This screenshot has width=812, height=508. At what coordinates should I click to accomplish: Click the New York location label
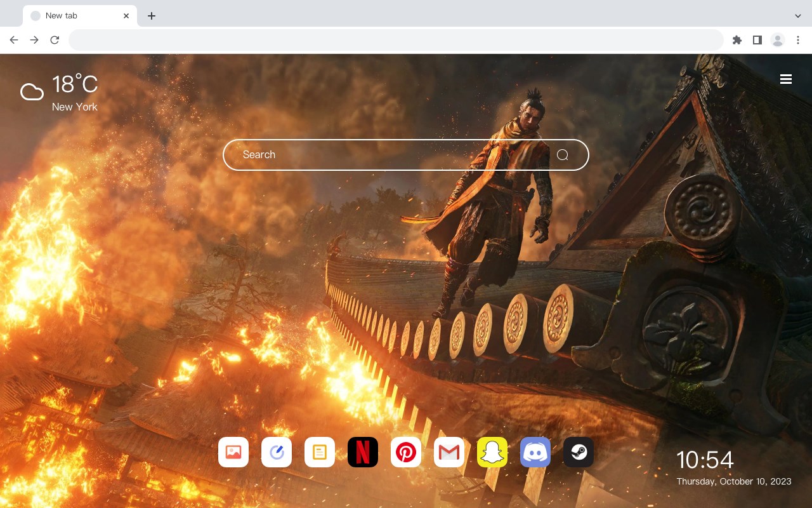tap(75, 107)
